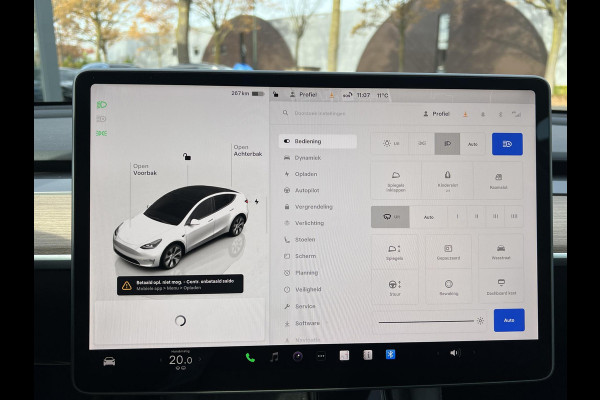Viewport: 600px width, 400px height.
Task: Select the low beam headlights option
Action: click(447, 144)
